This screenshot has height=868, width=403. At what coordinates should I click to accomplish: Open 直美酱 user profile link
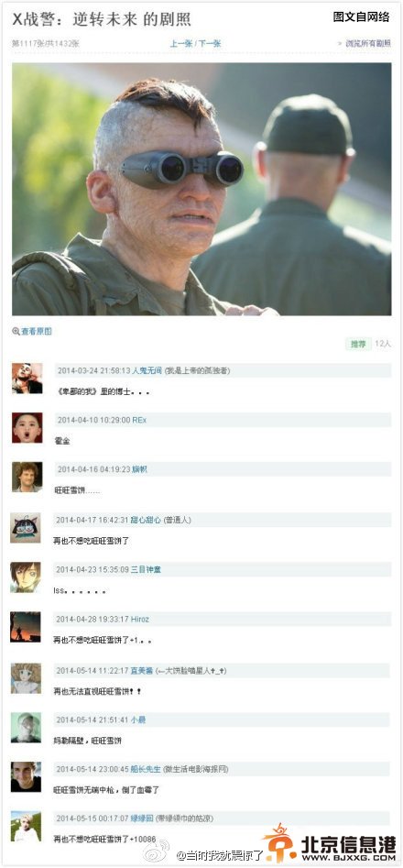coord(142,670)
